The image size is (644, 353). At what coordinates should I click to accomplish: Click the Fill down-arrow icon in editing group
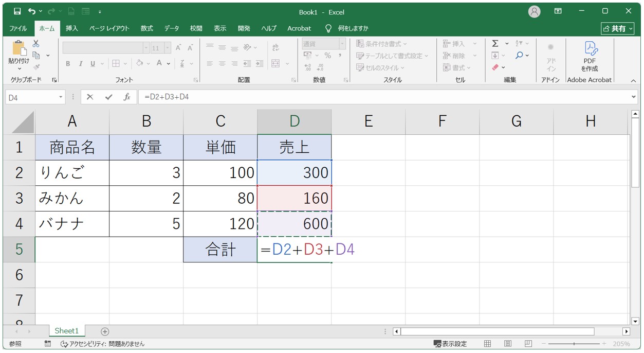coord(495,56)
